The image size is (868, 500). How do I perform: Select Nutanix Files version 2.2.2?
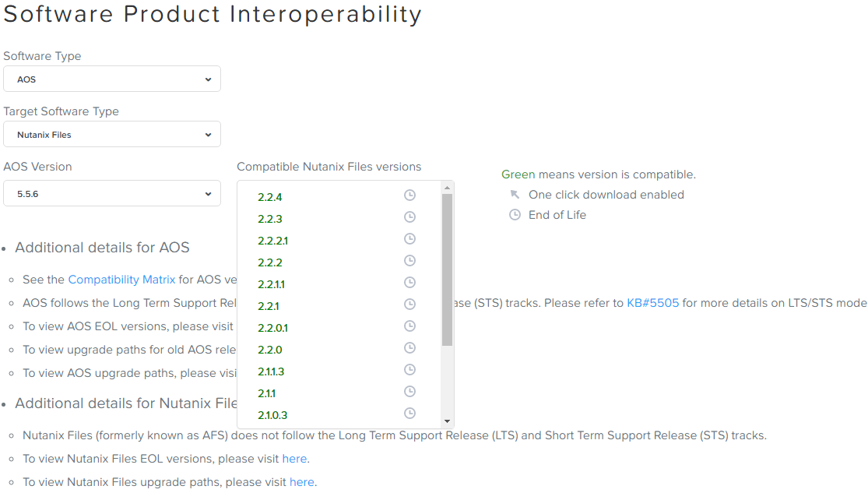pyautogui.click(x=270, y=262)
